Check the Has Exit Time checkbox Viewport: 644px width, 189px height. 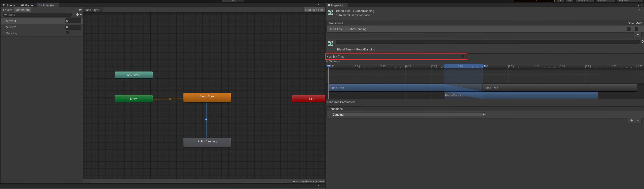tap(462, 56)
